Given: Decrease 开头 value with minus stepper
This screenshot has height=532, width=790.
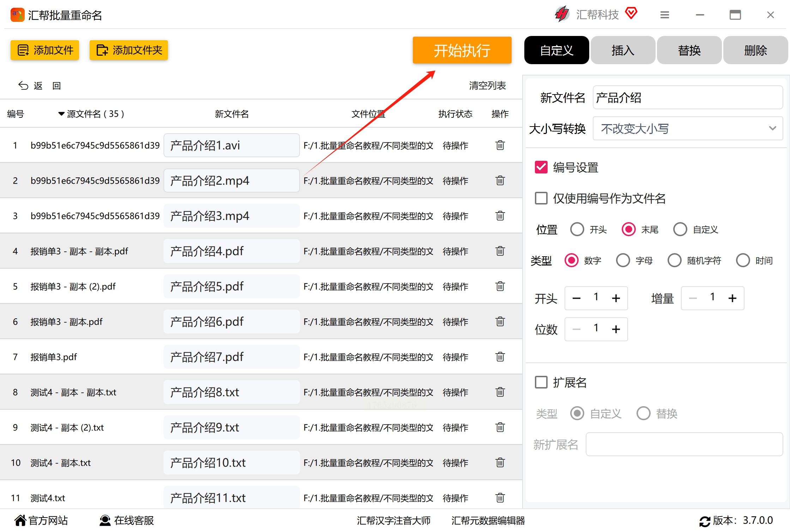Looking at the screenshot, I should pos(577,298).
